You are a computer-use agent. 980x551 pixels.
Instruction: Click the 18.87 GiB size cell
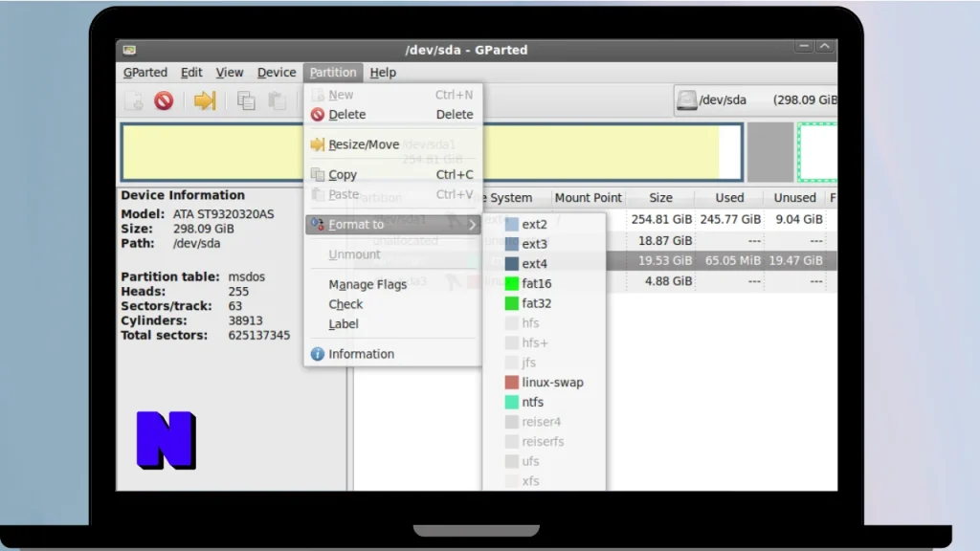tap(664, 240)
